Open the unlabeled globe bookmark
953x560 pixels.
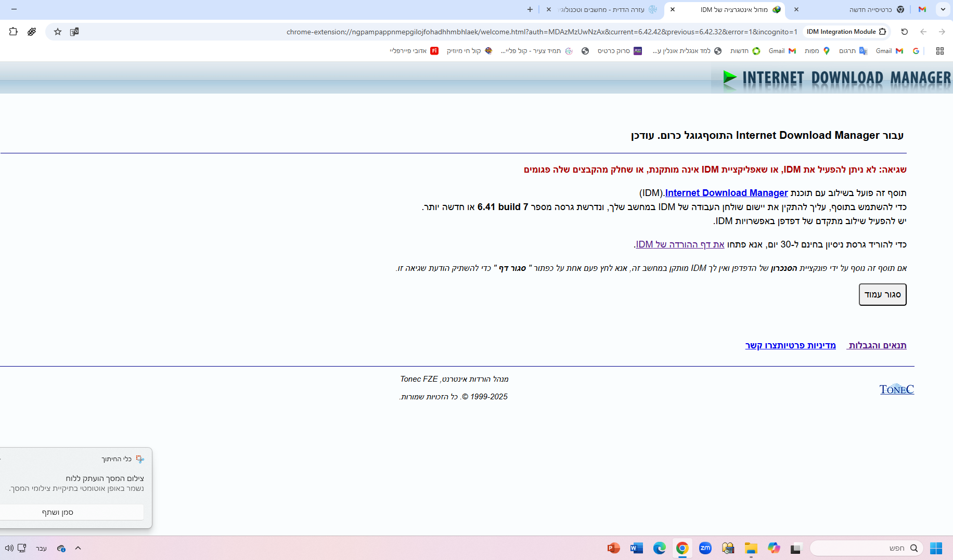(585, 51)
